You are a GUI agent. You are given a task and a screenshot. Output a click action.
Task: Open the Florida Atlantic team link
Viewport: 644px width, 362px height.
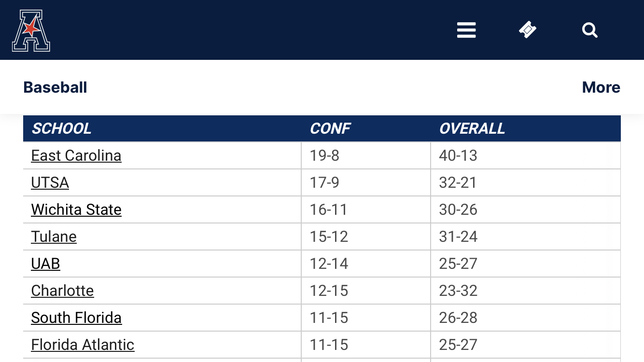point(83,345)
